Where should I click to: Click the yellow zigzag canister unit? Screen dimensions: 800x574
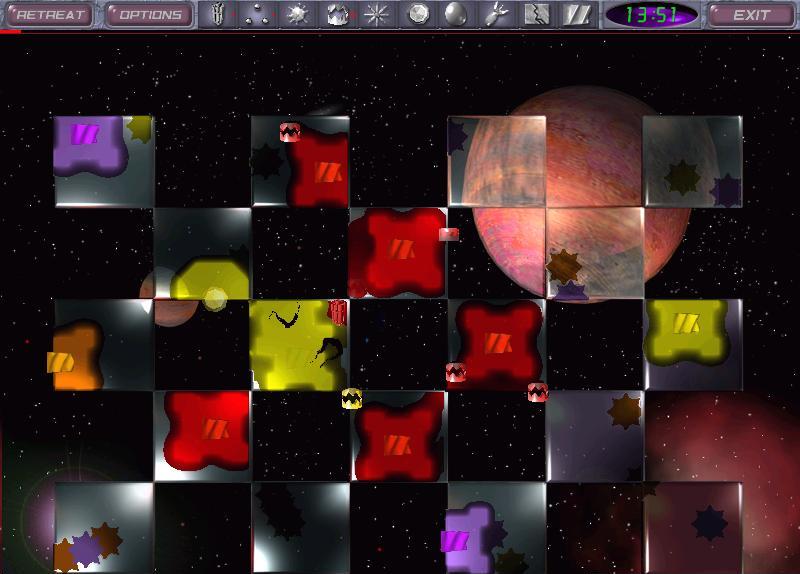[351, 398]
